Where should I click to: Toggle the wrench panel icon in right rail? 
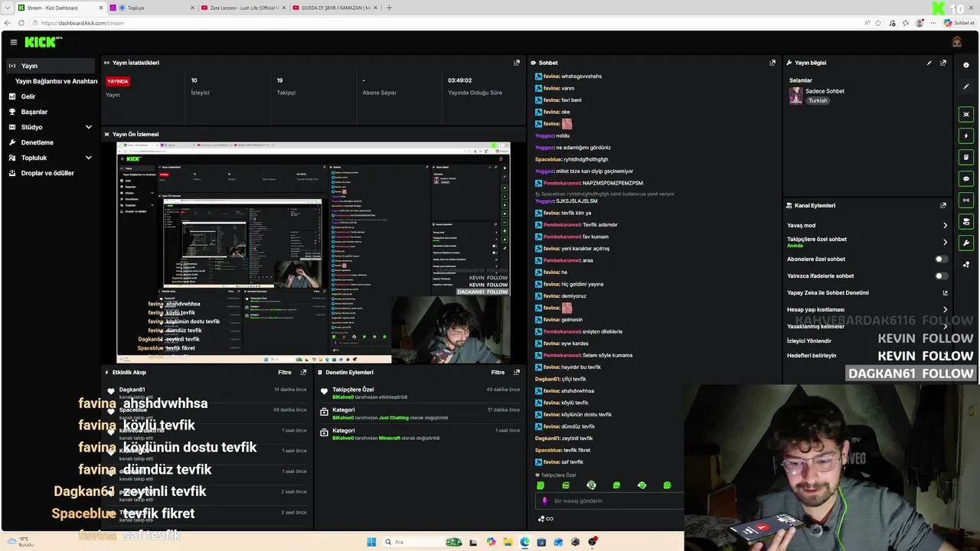click(x=966, y=243)
